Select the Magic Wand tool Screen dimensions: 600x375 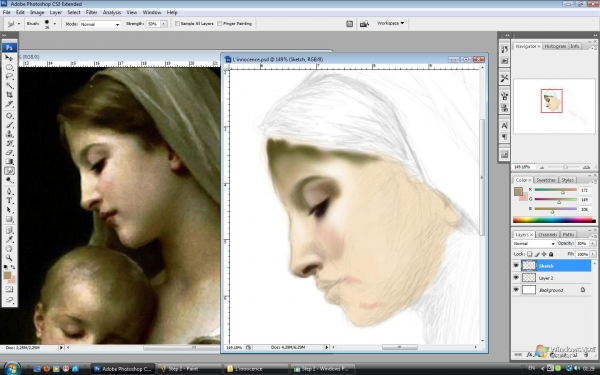tap(9, 85)
